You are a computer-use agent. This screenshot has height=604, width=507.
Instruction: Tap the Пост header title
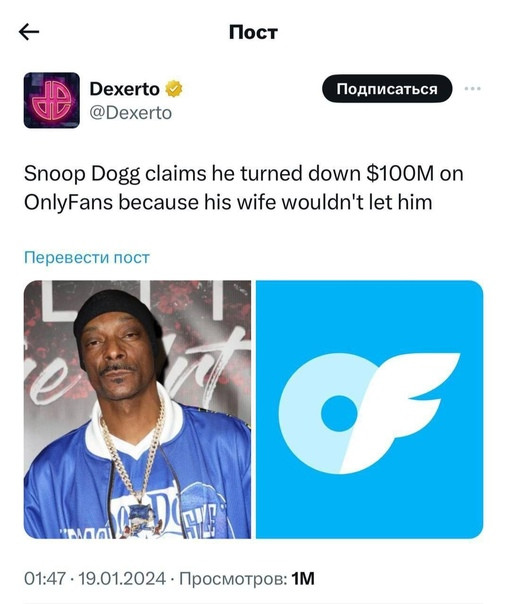pyautogui.click(x=253, y=32)
